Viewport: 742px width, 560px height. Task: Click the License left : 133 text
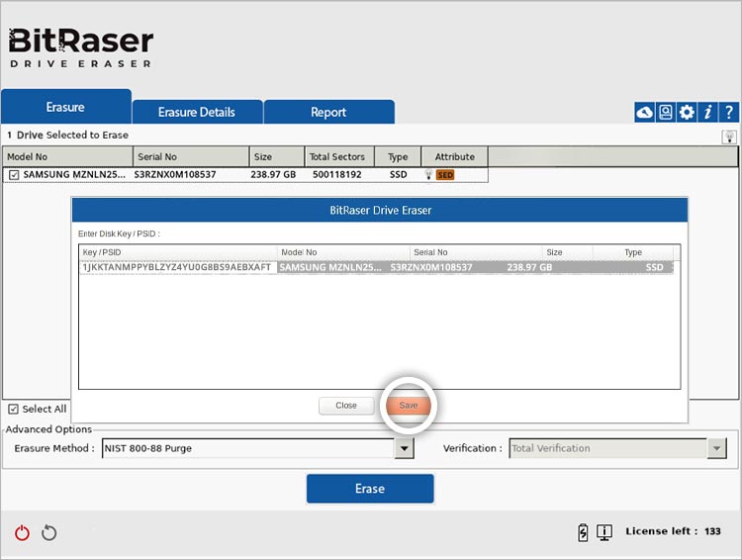673,531
